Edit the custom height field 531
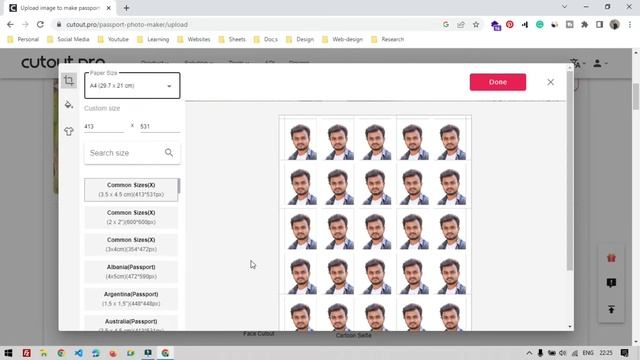Image resolution: width=640 pixels, height=360 pixels. (160, 127)
